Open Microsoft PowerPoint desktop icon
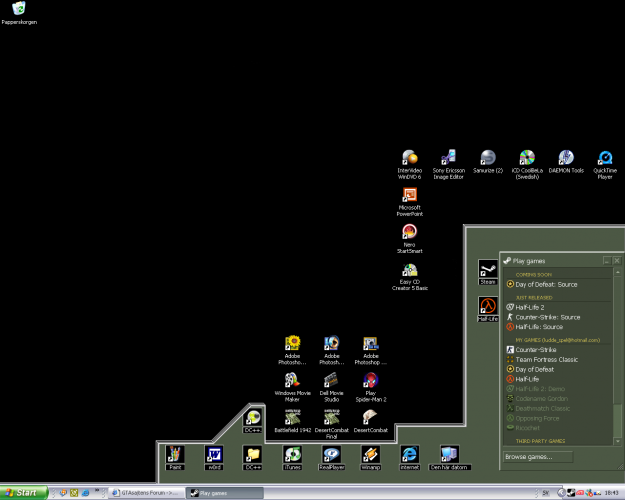The width and height of the screenshot is (625, 500). [x=409, y=195]
